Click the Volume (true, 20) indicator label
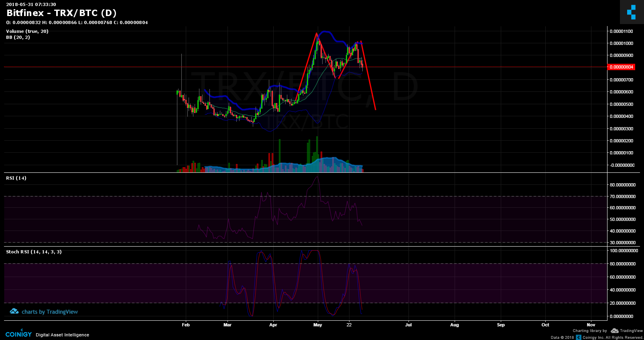This screenshot has width=644, height=340. click(27, 31)
